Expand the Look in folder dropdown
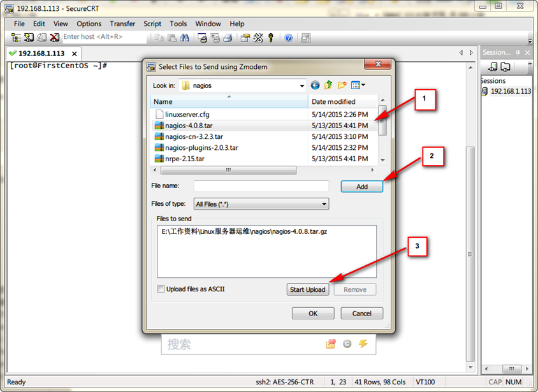This screenshot has width=538, height=392. (x=302, y=86)
